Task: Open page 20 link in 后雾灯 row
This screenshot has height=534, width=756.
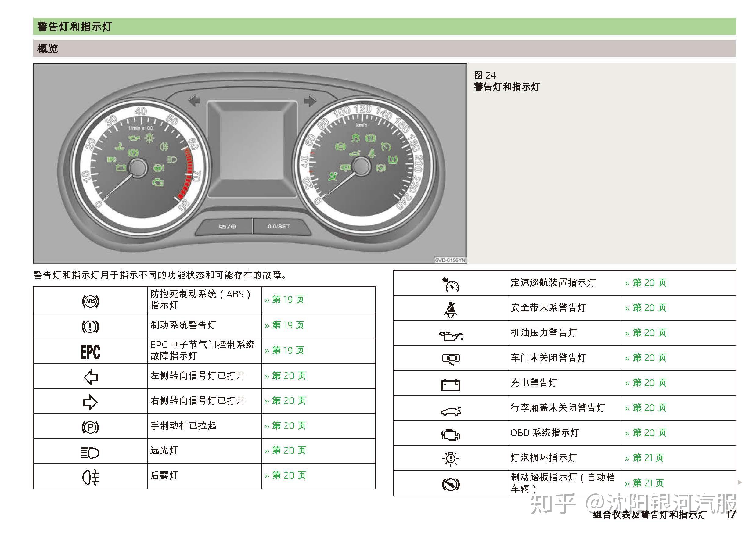Action: 285,476
